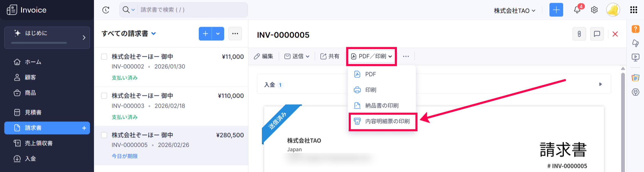
Task: Click the orange help question mark icon
Action: pyautogui.click(x=635, y=29)
